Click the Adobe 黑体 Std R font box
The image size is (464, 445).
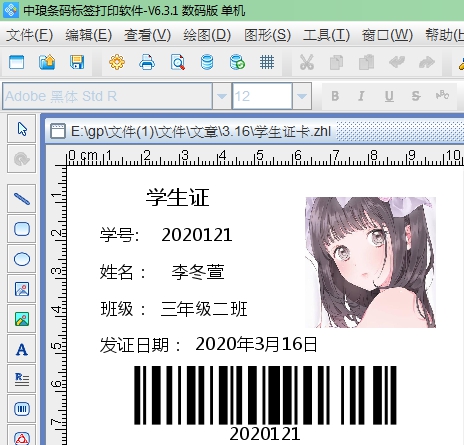coord(107,96)
